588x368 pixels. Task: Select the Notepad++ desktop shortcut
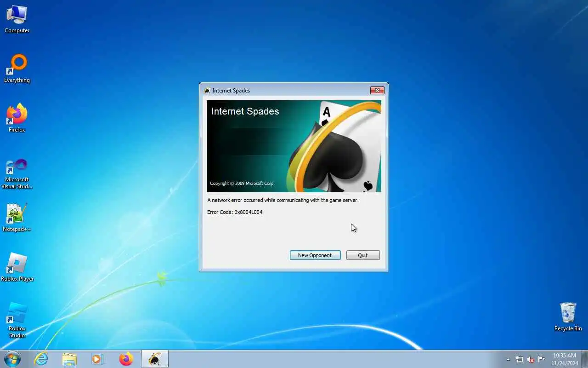(17, 218)
